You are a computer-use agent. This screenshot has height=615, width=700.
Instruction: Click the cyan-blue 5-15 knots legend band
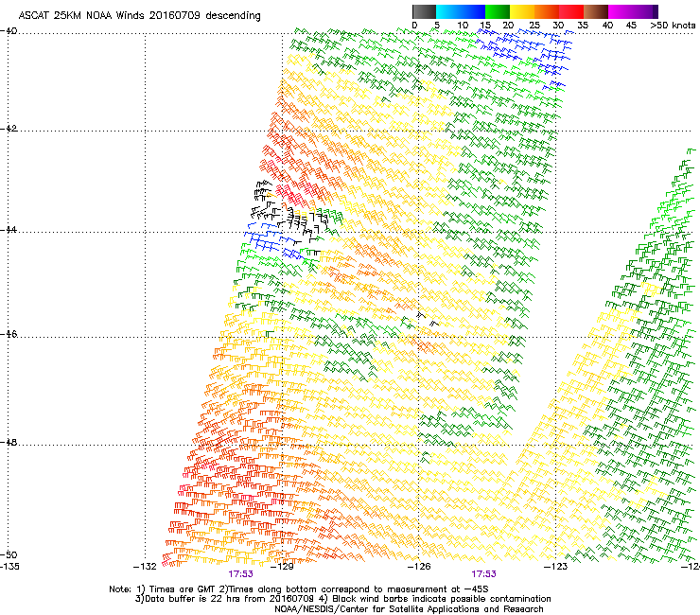(461, 11)
